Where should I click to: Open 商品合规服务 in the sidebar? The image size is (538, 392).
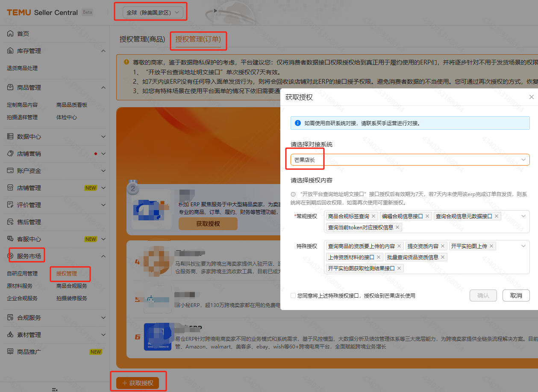(x=72, y=286)
